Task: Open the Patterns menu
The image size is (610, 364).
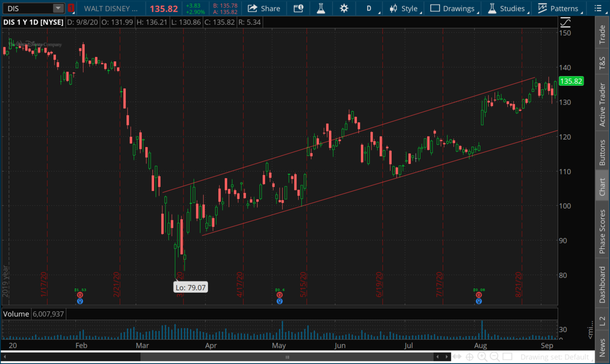Action: click(558, 8)
